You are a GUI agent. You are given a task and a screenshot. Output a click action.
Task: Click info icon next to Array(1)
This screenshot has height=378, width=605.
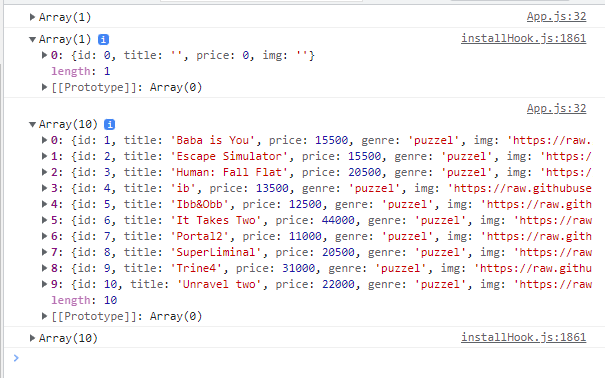click(x=103, y=39)
